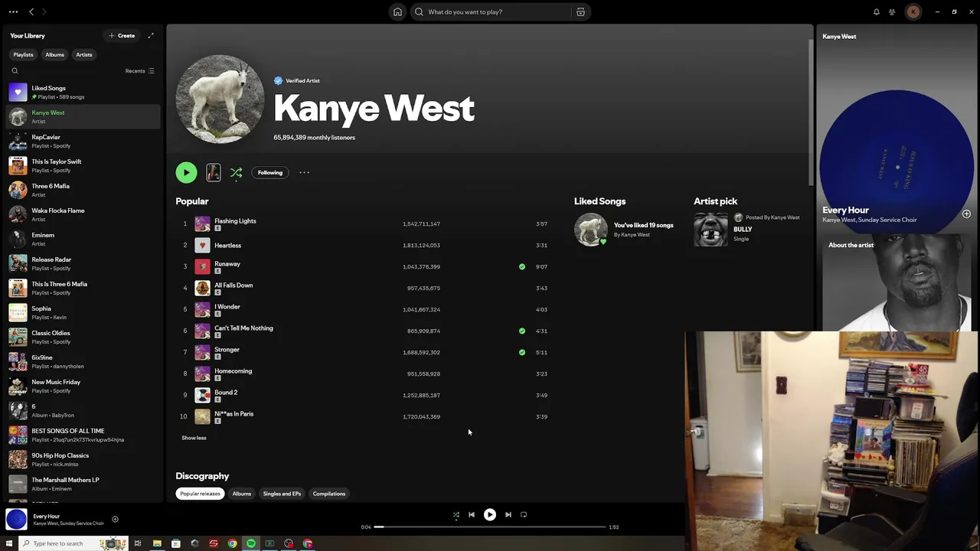The image size is (980, 551).
Task: Switch to the Popular releases discography tab
Action: (200, 494)
